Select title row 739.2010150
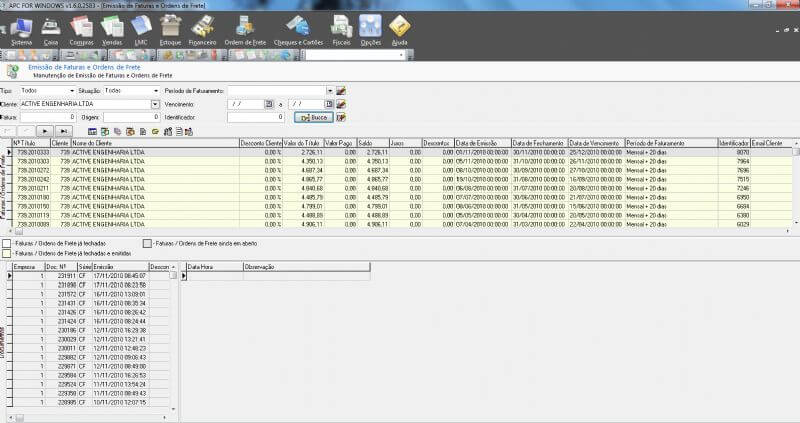The width and height of the screenshot is (800, 423). (402, 206)
